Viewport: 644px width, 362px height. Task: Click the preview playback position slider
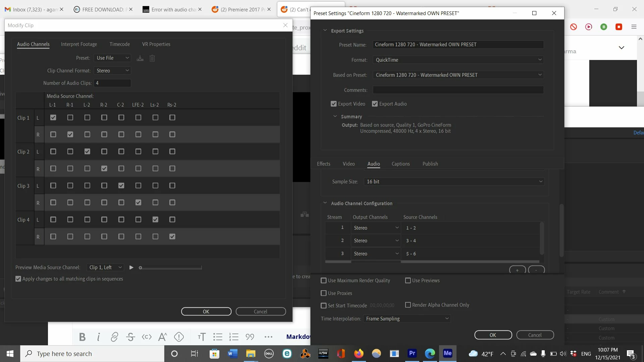170,267
